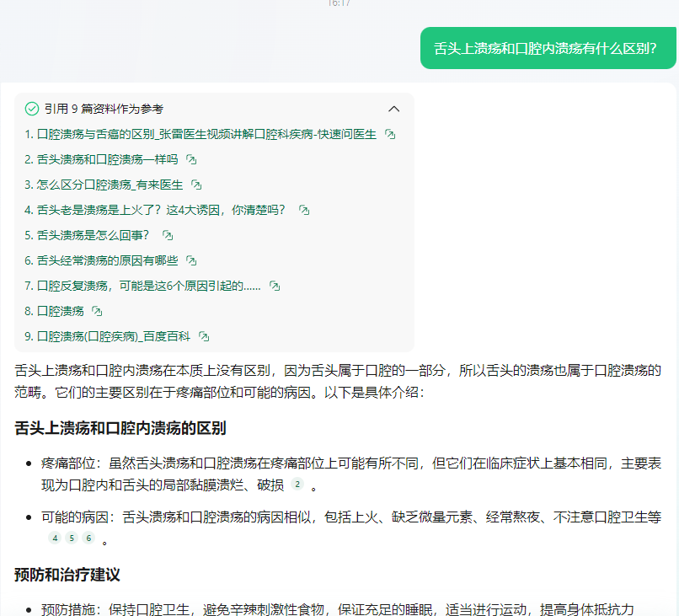Click external link icon after reference 4
Image resolution: width=679 pixels, height=616 pixels.
pyautogui.click(x=304, y=210)
